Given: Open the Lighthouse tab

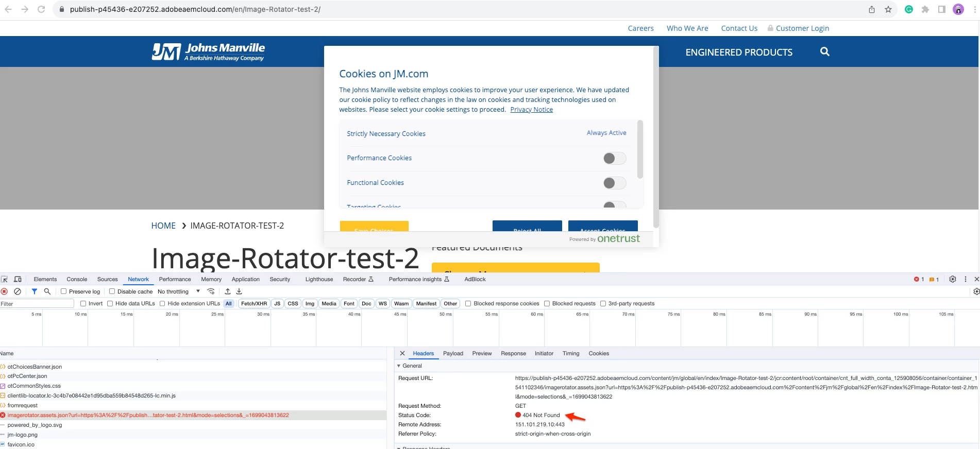Looking at the screenshot, I should click(x=319, y=279).
